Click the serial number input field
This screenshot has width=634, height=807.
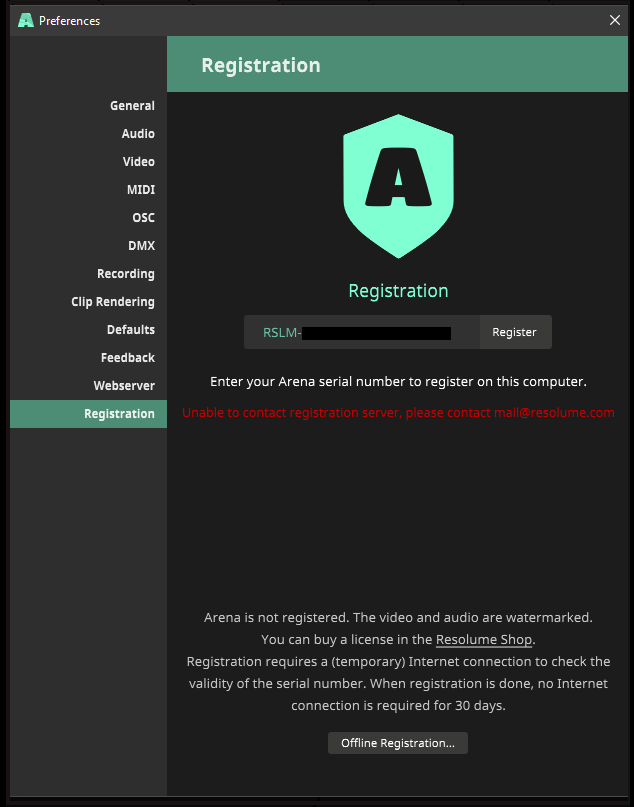tap(362, 332)
